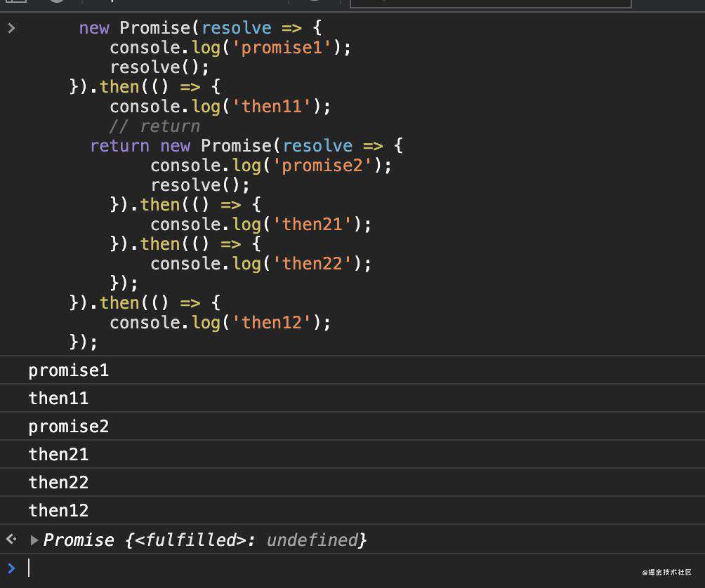705x588 pixels.
Task: Click the code line console.log('promise2');
Action: tap(271, 166)
